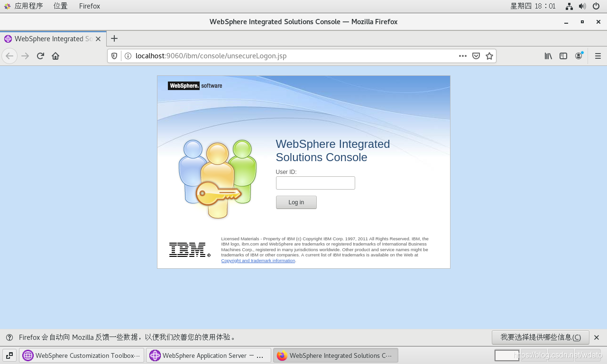Image resolution: width=607 pixels, height=364 pixels.
Task: Open the Firefox hamburger menu
Action: (x=598, y=56)
